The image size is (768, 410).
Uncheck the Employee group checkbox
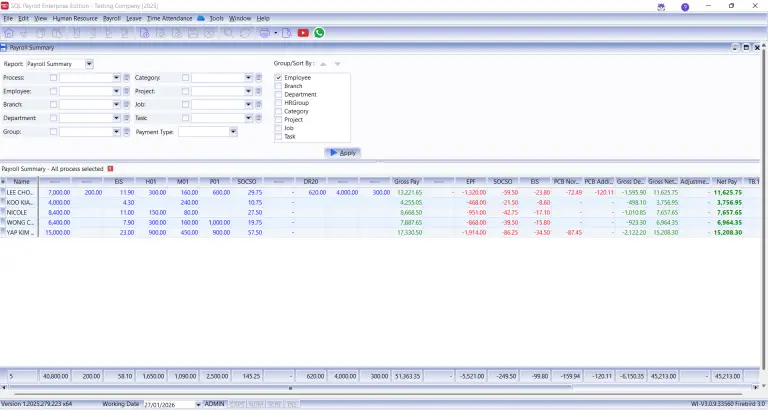click(279, 77)
